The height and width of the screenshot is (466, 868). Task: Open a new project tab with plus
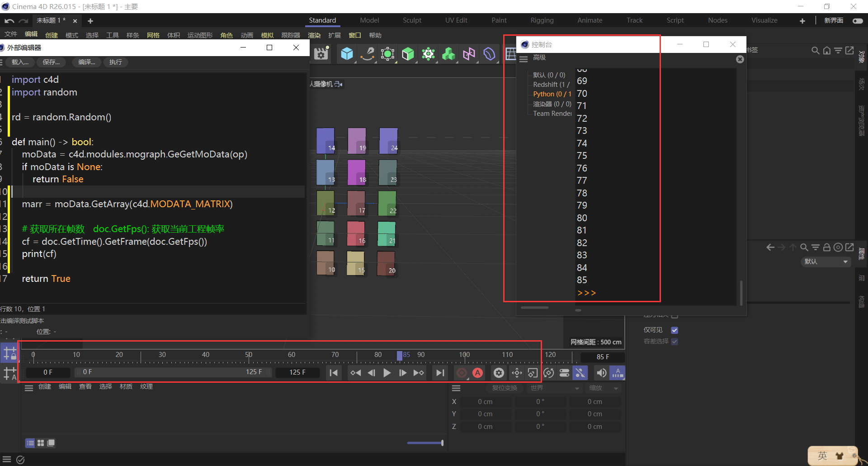click(90, 21)
